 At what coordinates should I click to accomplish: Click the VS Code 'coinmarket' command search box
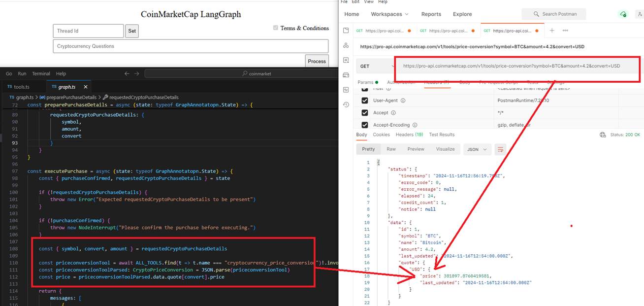(256, 73)
